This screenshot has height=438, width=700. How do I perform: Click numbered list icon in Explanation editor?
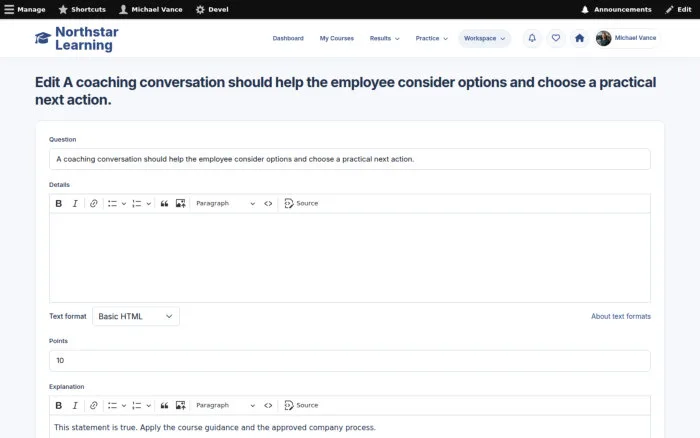click(x=137, y=405)
